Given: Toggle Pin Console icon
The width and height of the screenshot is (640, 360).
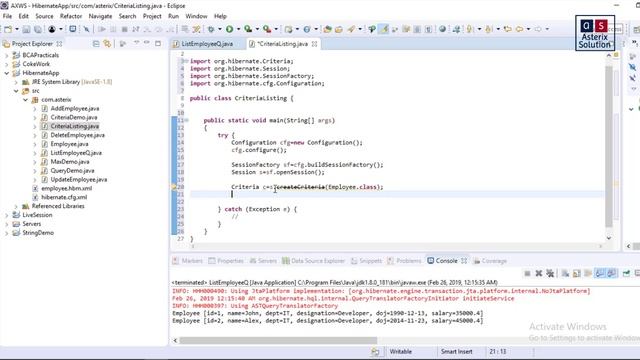Looking at the screenshot, I should tap(626, 273).
